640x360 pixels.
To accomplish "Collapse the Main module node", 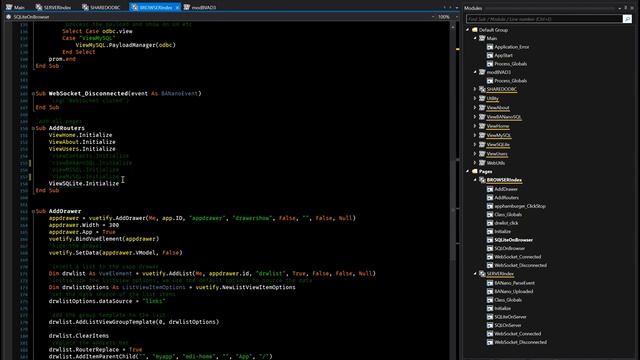I will (x=475, y=38).
